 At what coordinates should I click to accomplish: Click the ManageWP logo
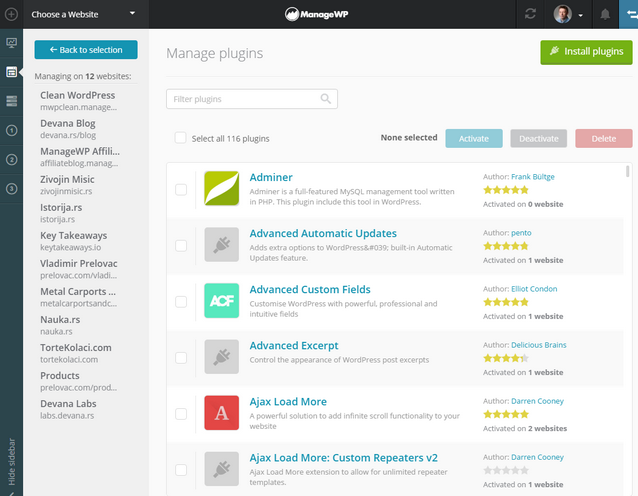(316, 14)
